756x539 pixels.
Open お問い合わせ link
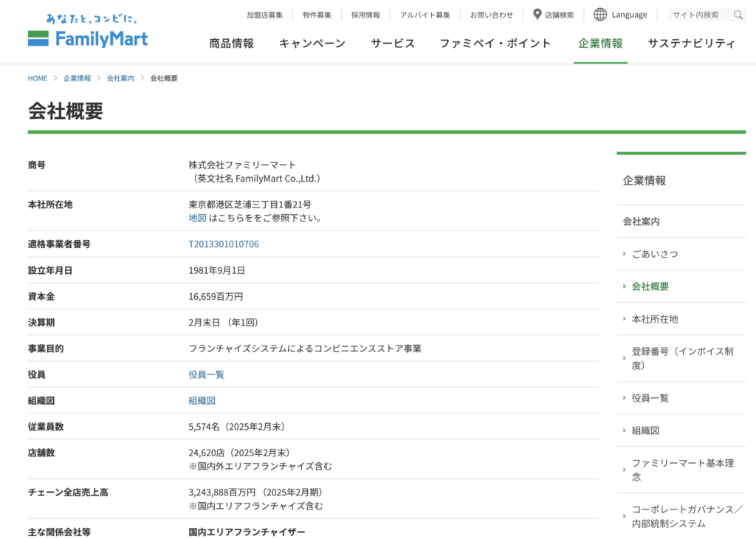492,15
